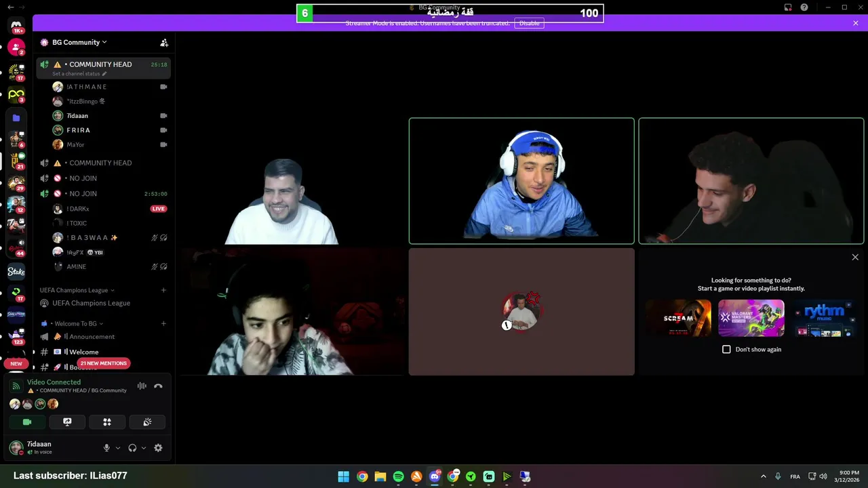
Task: Select the active COMMUNITY HEAD voice channel
Action: [x=103, y=67]
